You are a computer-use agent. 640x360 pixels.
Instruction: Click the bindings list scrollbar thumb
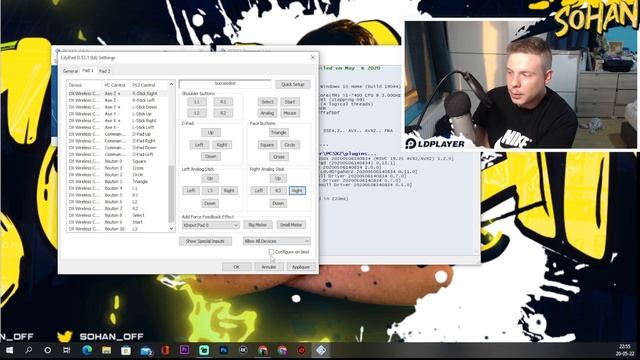(171, 193)
